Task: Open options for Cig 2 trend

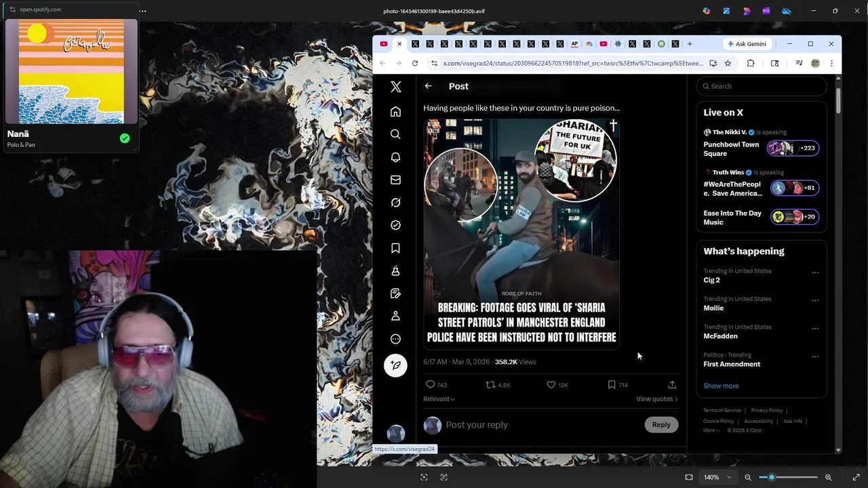Action: (x=815, y=272)
